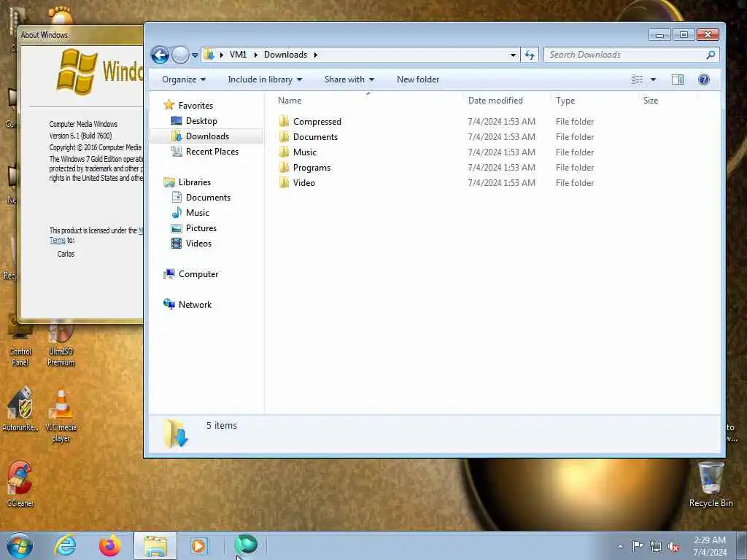Image resolution: width=747 pixels, height=560 pixels.
Task: Select the Documents folder in file list
Action: [x=315, y=136]
